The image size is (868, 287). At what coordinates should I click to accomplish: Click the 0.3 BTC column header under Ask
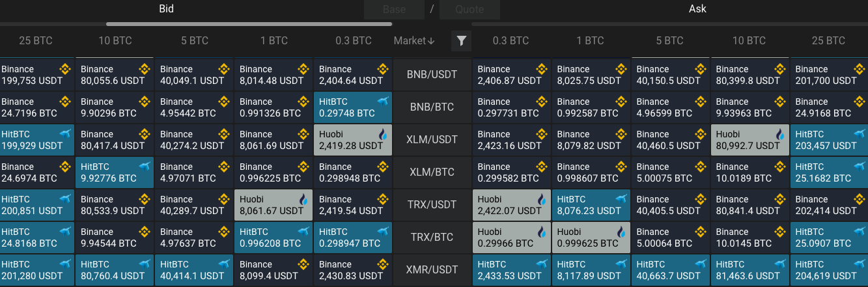(511, 41)
